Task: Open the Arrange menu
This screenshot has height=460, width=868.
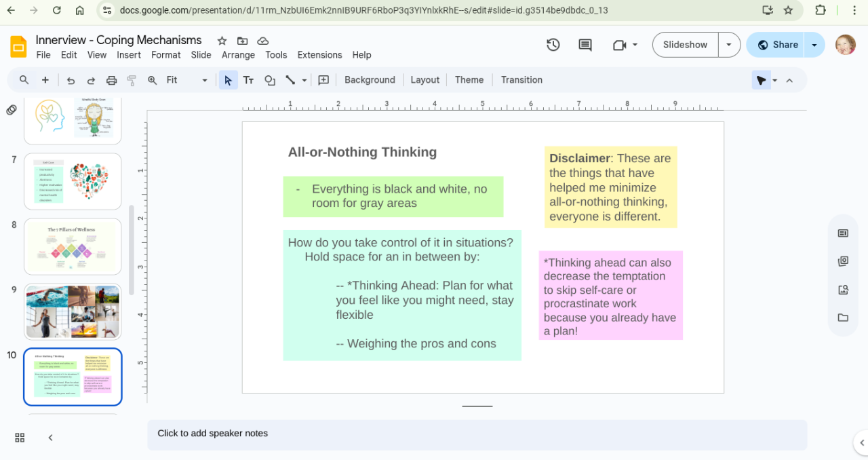Action: pyautogui.click(x=238, y=55)
